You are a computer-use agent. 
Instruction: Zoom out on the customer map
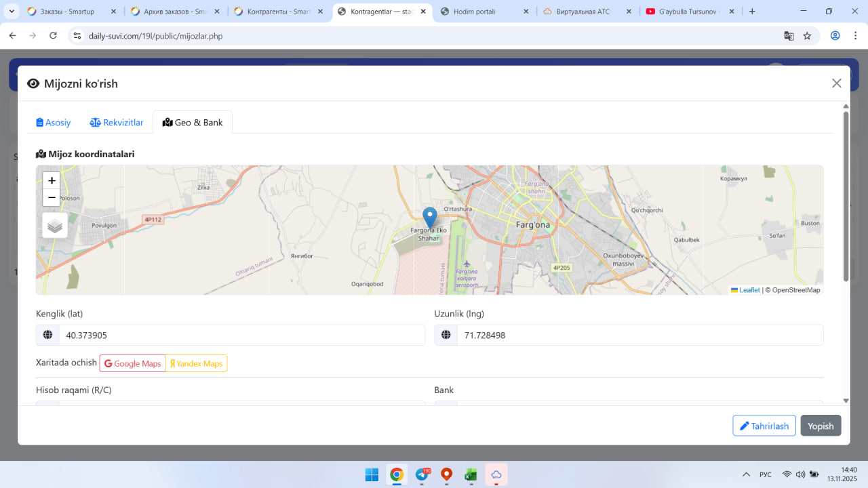tap(52, 198)
